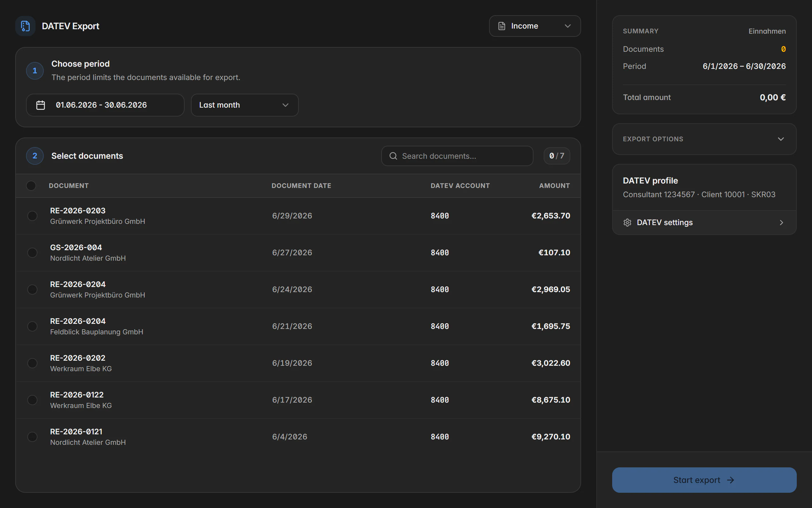Screen dimensions: 812x508
Task: Click amount €9,270.10
Action: pyautogui.click(x=551, y=437)
